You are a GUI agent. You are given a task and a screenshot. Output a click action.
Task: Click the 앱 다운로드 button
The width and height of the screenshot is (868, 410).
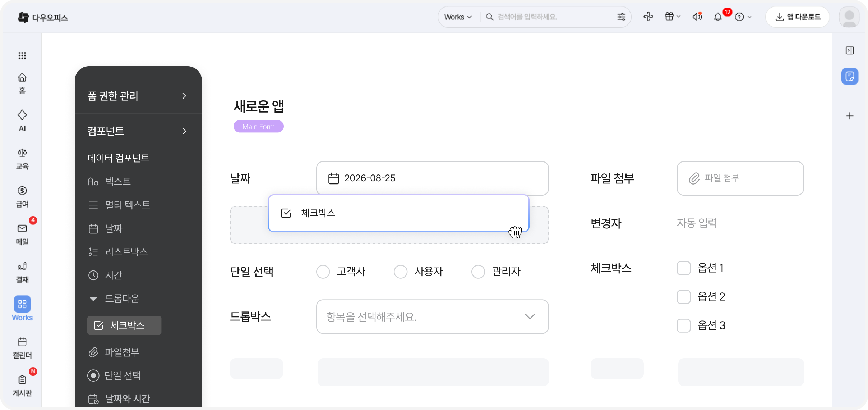(x=798, y=17)
